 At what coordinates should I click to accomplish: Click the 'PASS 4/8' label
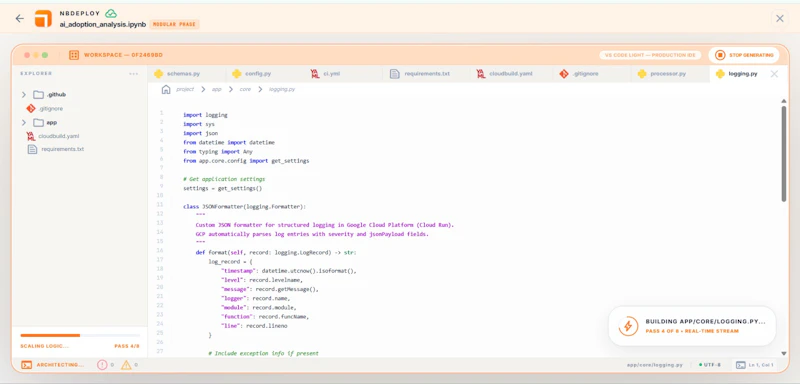[127, 346]
